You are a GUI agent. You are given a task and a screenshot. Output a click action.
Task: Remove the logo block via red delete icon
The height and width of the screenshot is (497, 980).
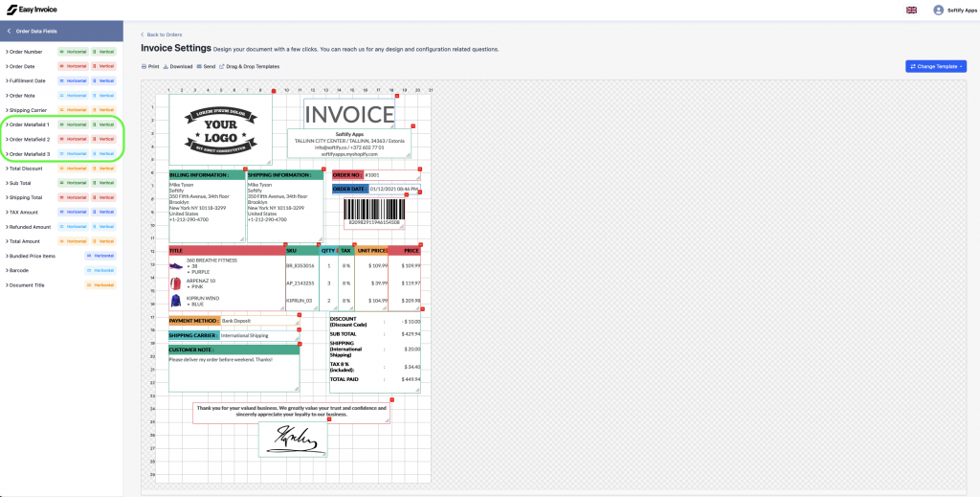click(273, 91)
